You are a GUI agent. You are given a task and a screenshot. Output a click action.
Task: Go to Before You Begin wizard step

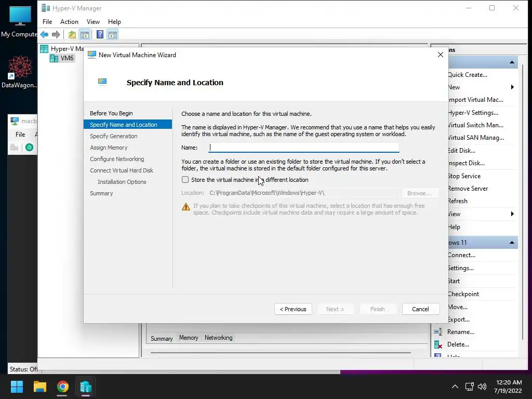coord(111,113)
